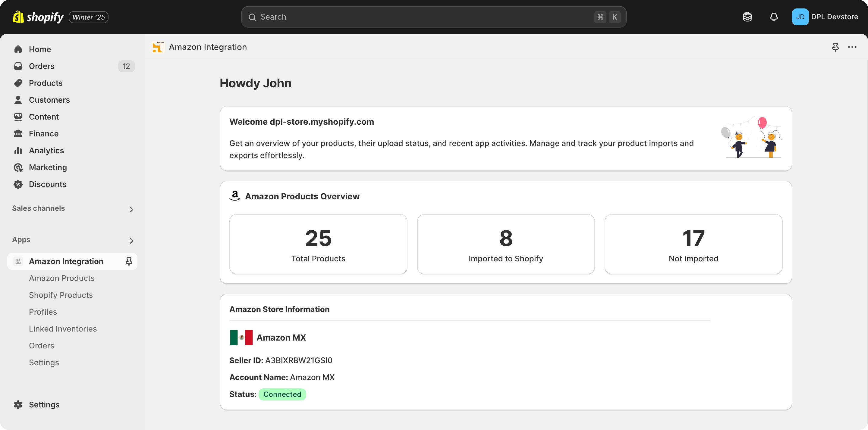Click the Orders inbox icon
Screen dimensions: 868x430
[18, 66]
